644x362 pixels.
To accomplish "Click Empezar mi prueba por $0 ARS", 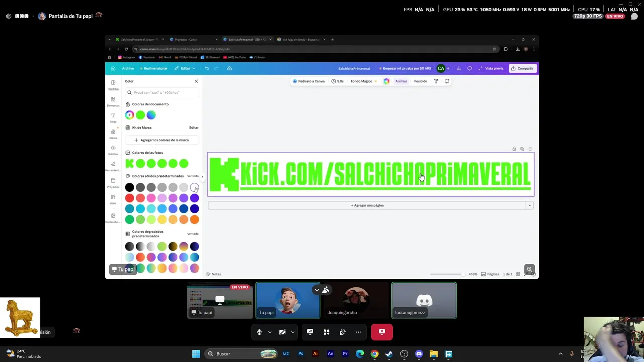I will [x=406, y=68].
